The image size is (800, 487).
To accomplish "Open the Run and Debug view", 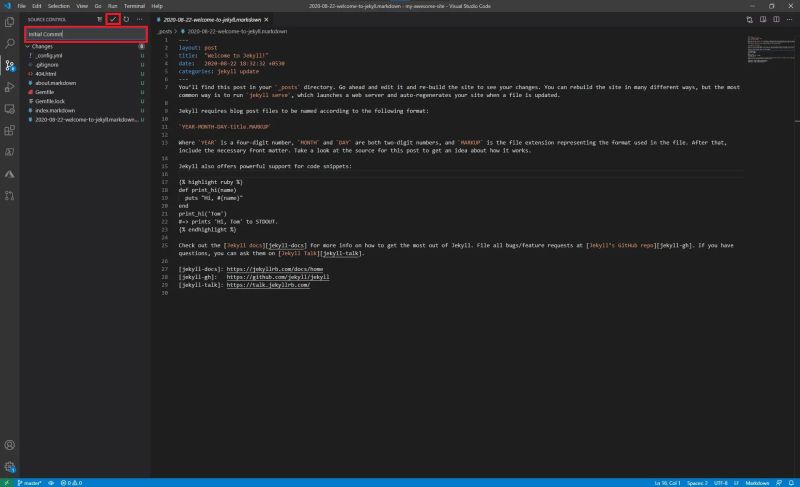I will (10, 87).
